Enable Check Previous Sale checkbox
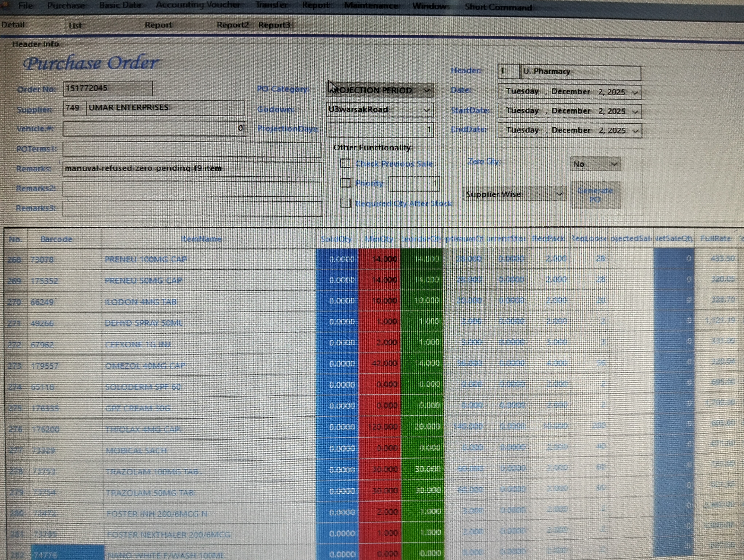 click(345, 164)
